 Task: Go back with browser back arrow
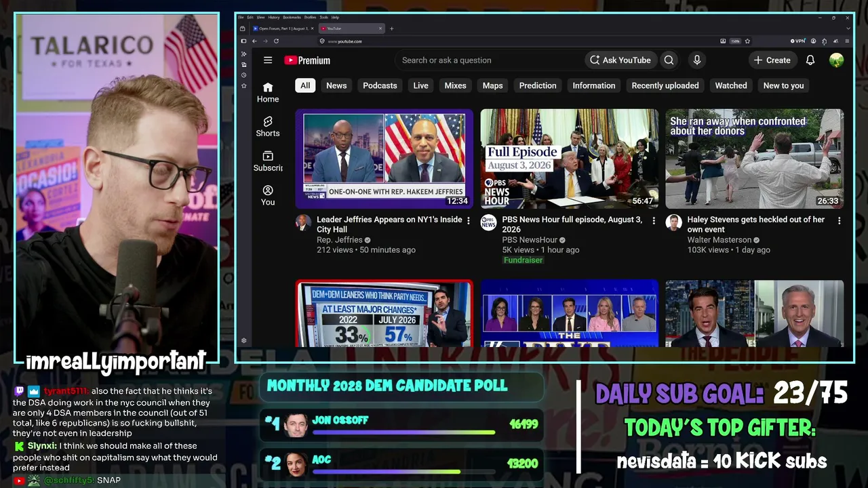[254, 41]
